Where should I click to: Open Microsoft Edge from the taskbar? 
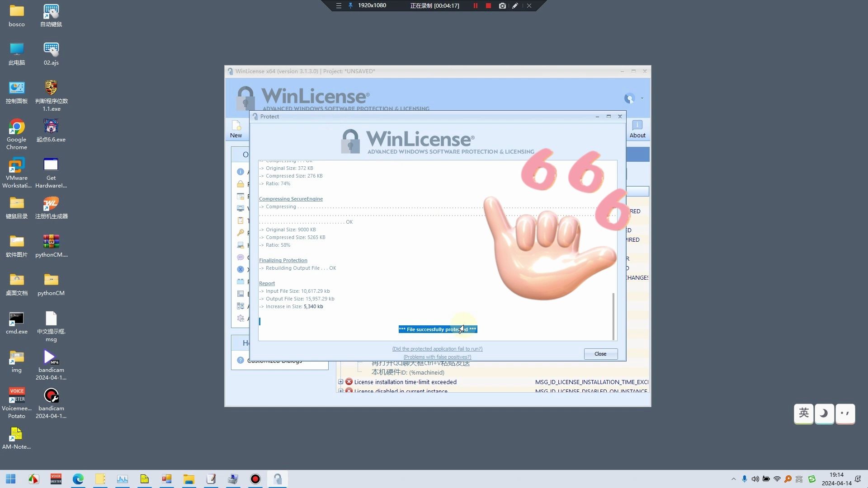78,479
